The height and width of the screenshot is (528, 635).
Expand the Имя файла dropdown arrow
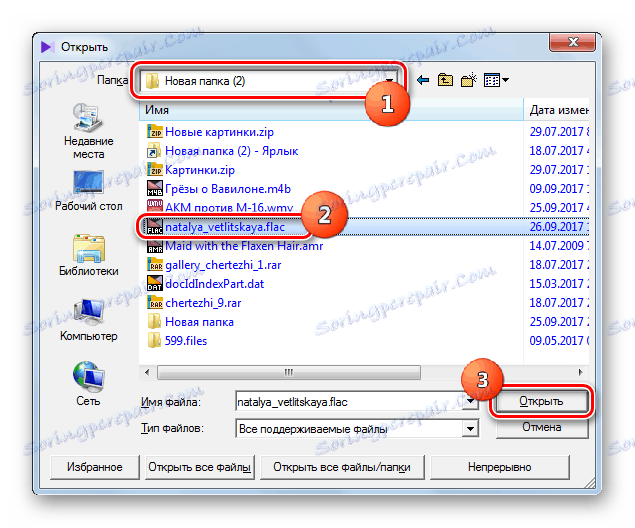tap(470, 402)
